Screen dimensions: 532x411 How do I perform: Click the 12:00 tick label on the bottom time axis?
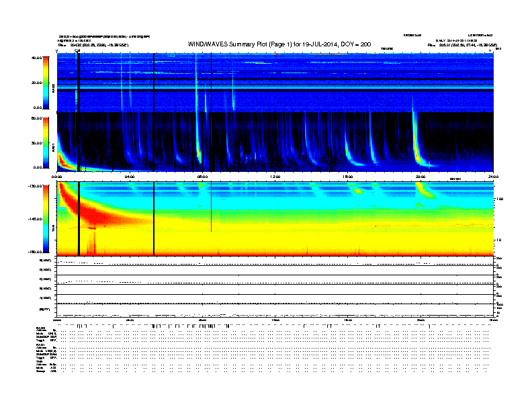pos(275,320)
